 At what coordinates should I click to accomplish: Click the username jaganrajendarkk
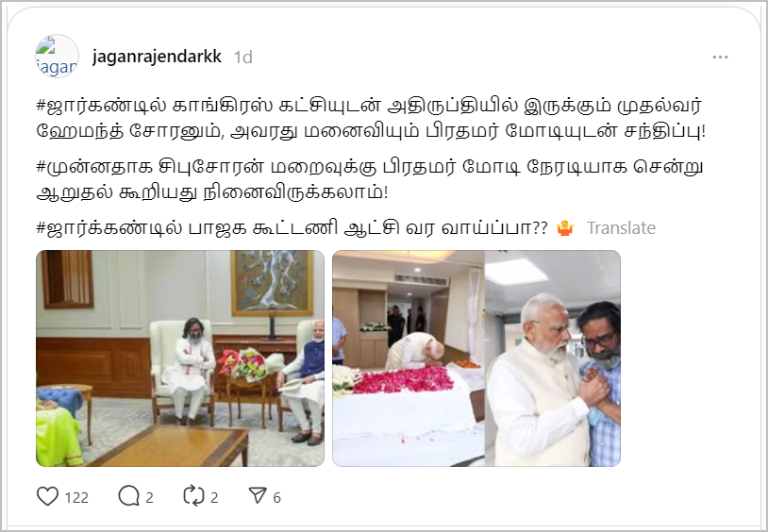[157, 57]
